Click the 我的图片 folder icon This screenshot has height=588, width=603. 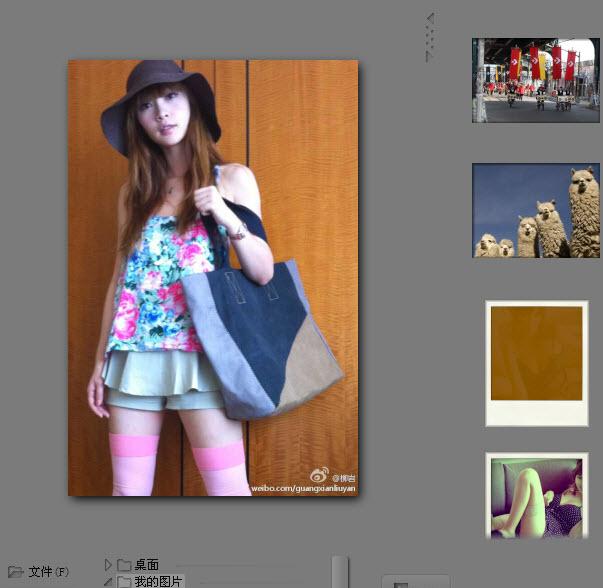(x=124, y=581)
